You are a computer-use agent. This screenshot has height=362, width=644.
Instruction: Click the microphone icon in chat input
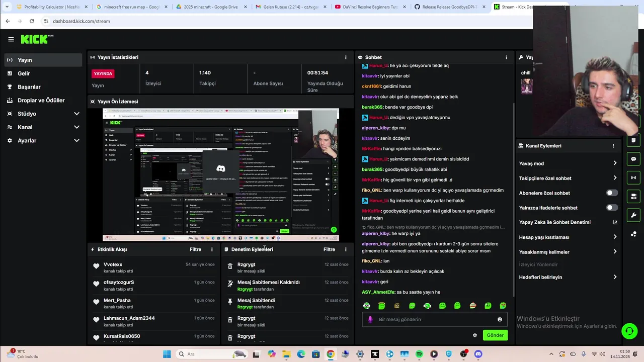pyautogui.click(x=371, y=319)
